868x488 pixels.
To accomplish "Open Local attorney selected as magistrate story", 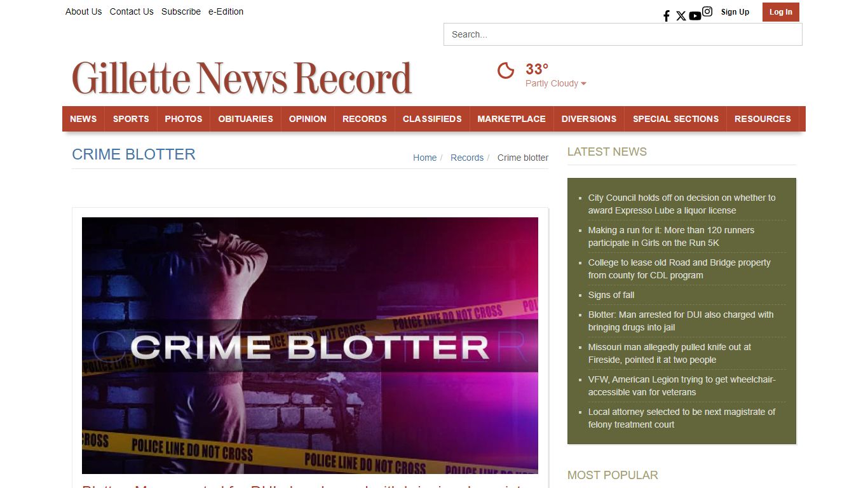I will coord(682,418).
